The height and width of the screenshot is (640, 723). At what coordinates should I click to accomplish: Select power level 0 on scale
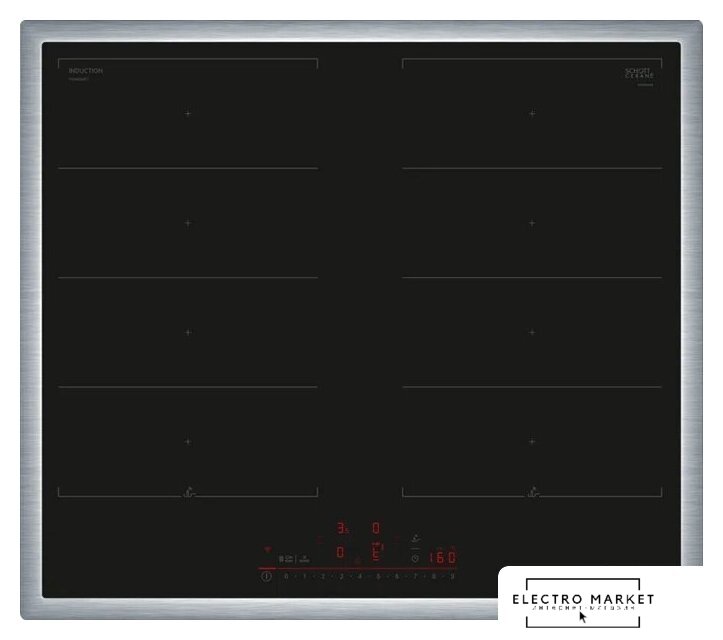286,577
